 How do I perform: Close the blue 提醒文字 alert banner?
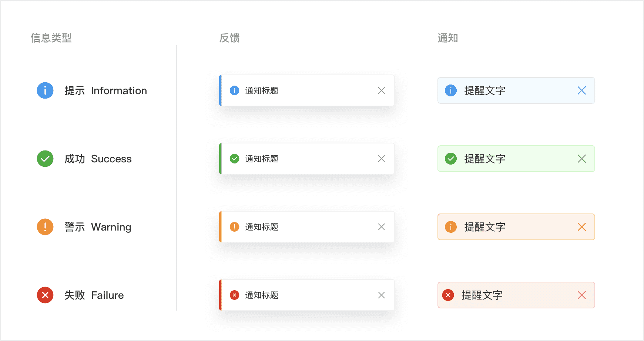pyautogui.click(x=582, y=90)
